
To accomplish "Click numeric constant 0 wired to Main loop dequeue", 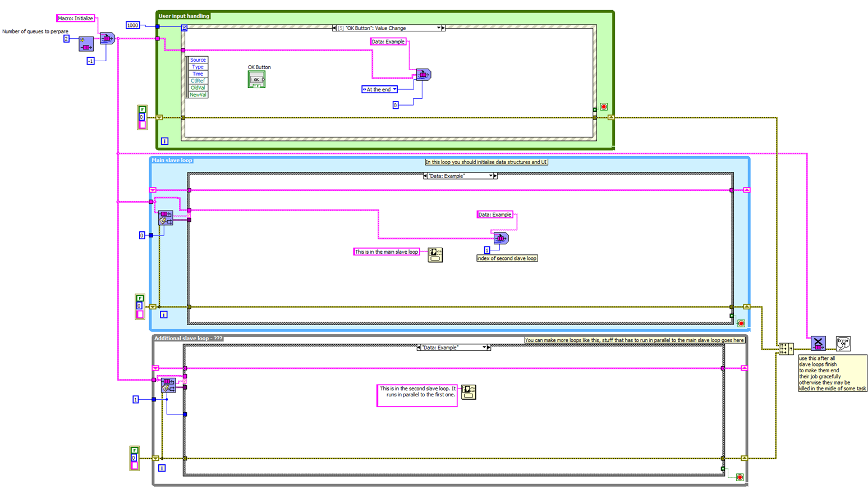I will coord(142,235).
